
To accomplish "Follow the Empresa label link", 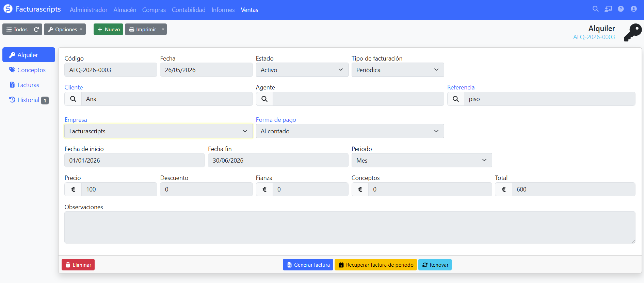I will click(76, 120).
